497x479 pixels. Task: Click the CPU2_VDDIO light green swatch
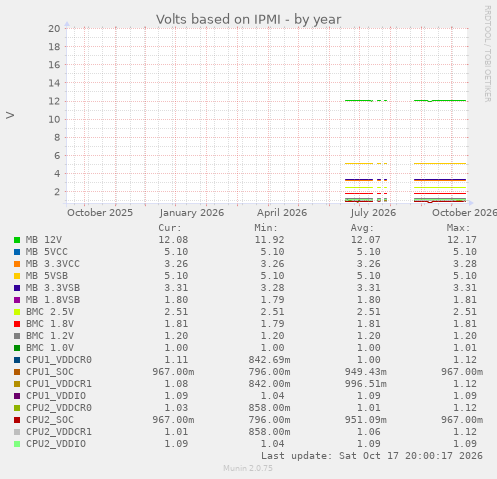point(17,444)
